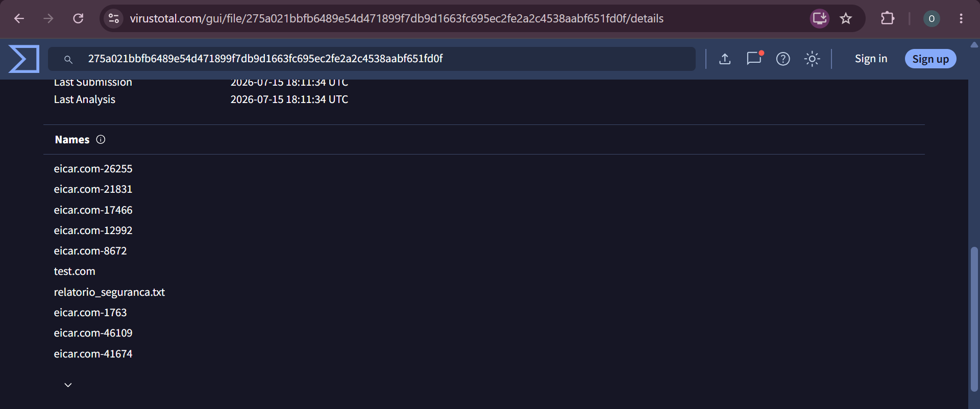
Task: View site information icon in address bar
Action: pos(114,18)
